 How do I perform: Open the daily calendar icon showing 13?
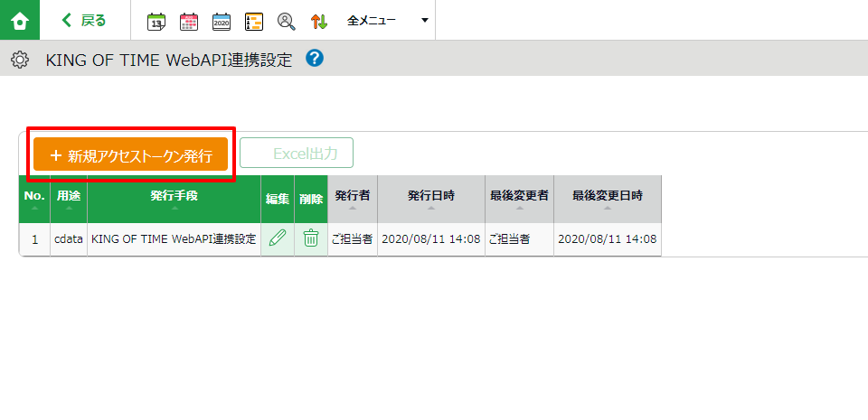(156, 22)
